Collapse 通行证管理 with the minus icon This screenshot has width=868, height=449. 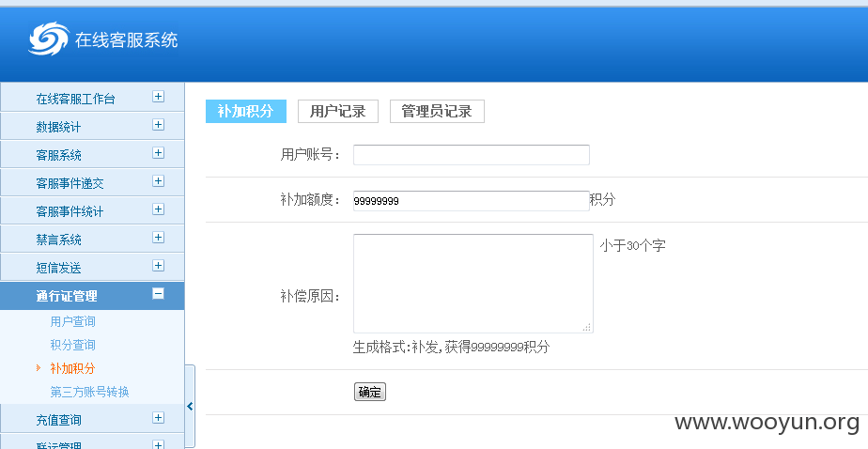point(159,294)
